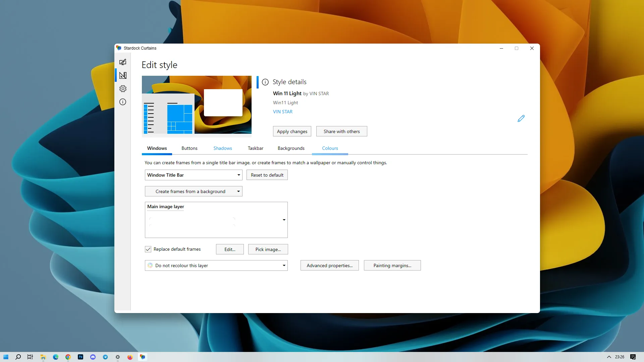Open the Windows Start menu

pyautogui.click(x=6, y=357)
